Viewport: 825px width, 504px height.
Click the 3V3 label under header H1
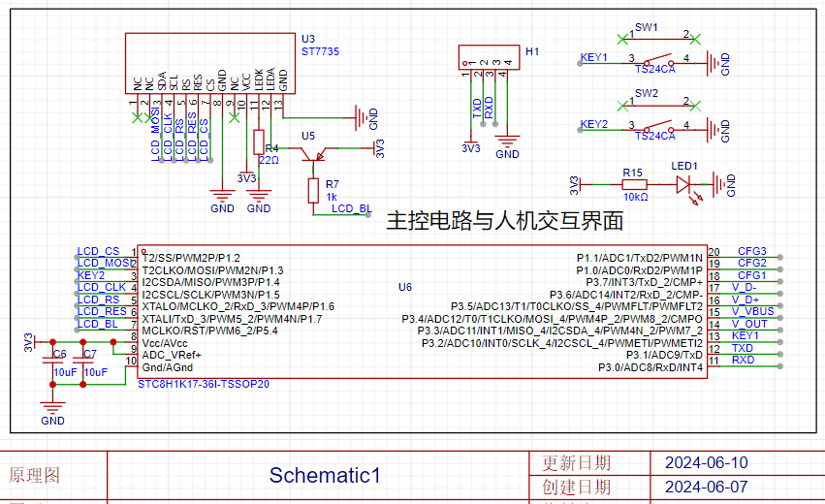[471, 148]
